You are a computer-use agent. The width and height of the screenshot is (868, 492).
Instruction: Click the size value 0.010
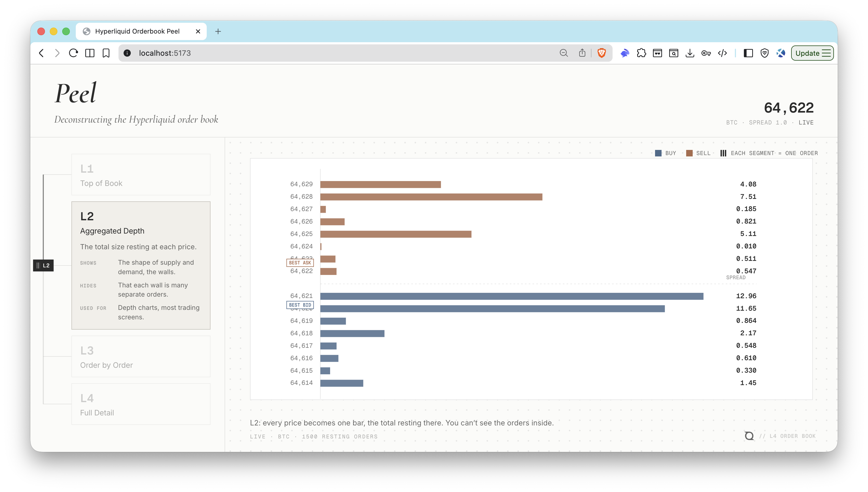click(746, 246)
